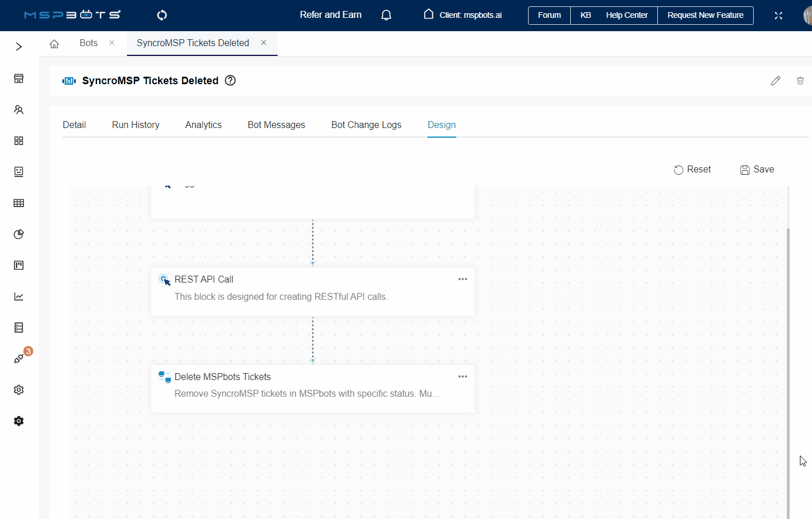Open help question mark beside bot title
The width and height of the screenshot is (812, 519).
[x=230, y=81]
